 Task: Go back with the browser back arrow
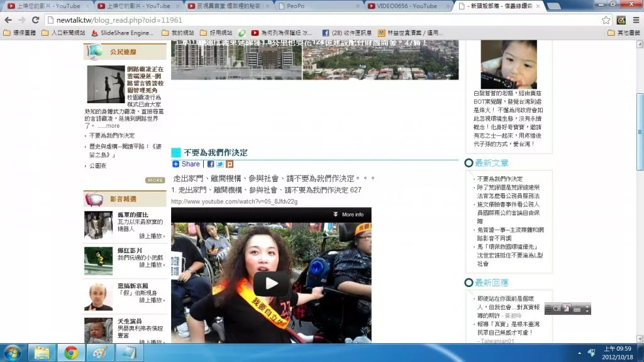point(8,20)
